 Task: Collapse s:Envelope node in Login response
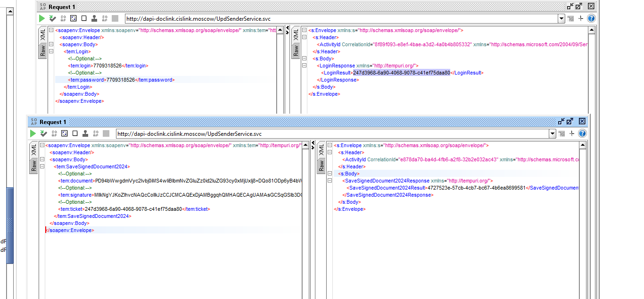304,30
